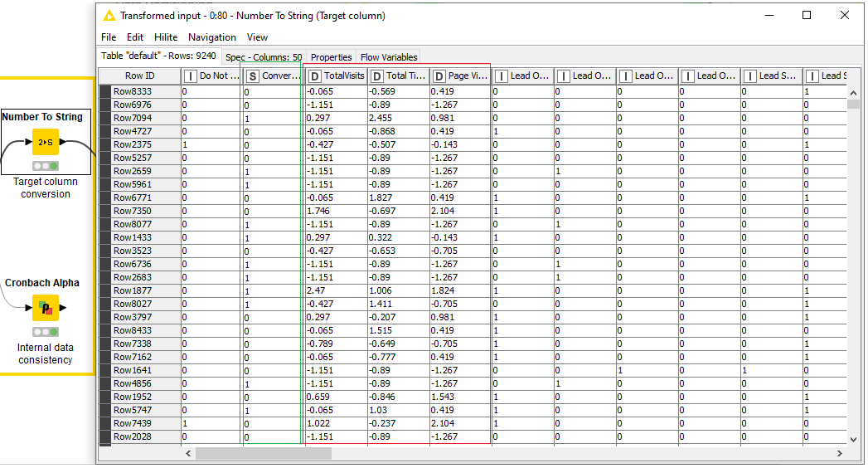Click the Page Vi... column header
The width and height of the screenshot is (868, 468).
(x=460, y=76)
